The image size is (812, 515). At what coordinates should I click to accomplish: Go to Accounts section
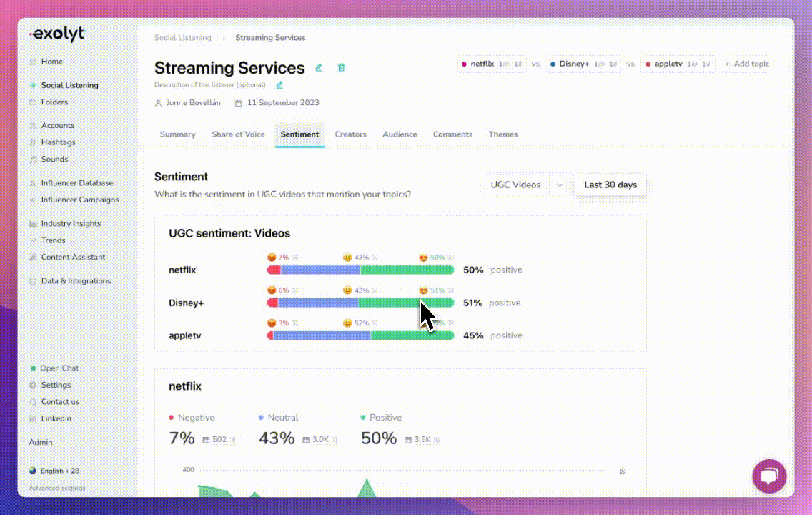point(57,125)
